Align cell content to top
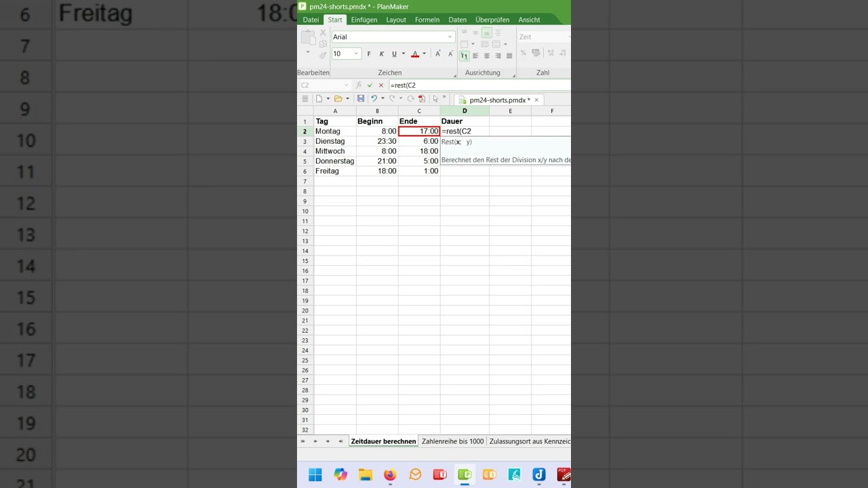Viewport: 868px width, 488px height. (464, 31)
